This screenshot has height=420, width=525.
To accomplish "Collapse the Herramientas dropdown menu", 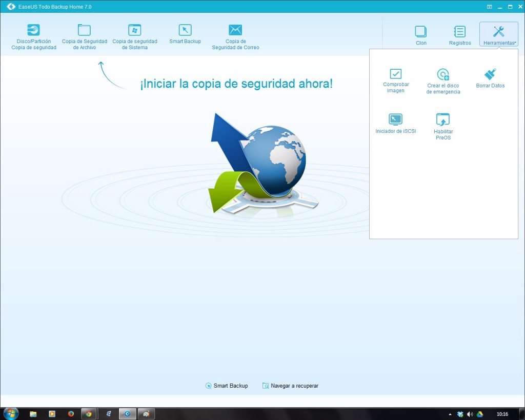I will [498, 35].
